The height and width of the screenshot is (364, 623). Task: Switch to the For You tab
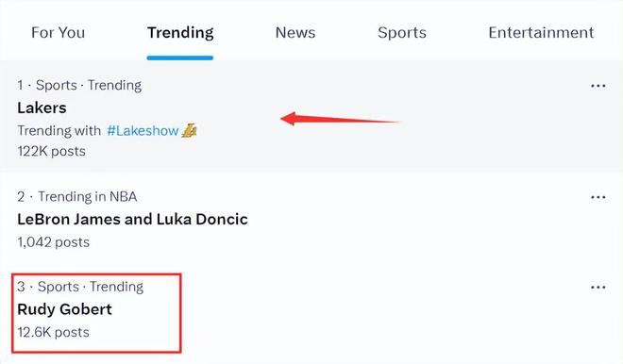pos(58,33)
